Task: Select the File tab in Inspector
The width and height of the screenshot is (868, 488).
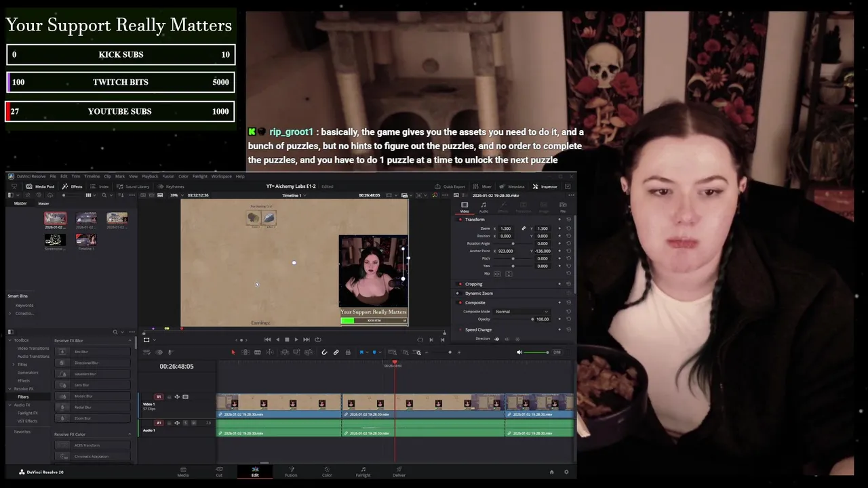Action: tap(563, 207)
